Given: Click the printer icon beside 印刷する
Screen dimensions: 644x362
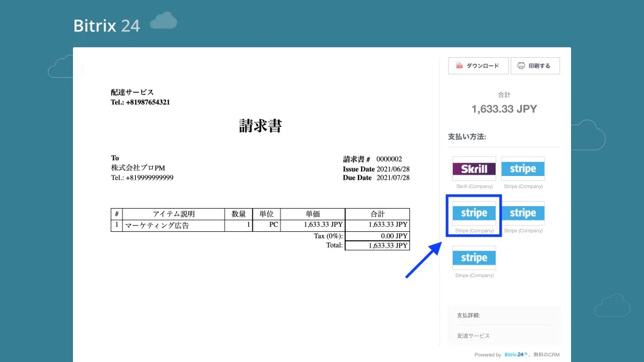Looking at the screenshot, I should pos(521,65).
